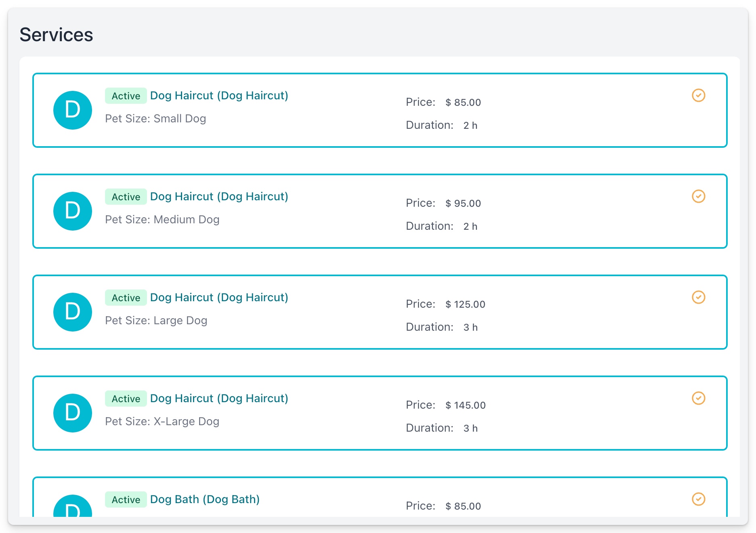Image resolution: width=756 pixels, height=533 pixels.
Task: Toggle the checkmark on X-Large Dog haircut
Action: (x=698, y=398)
